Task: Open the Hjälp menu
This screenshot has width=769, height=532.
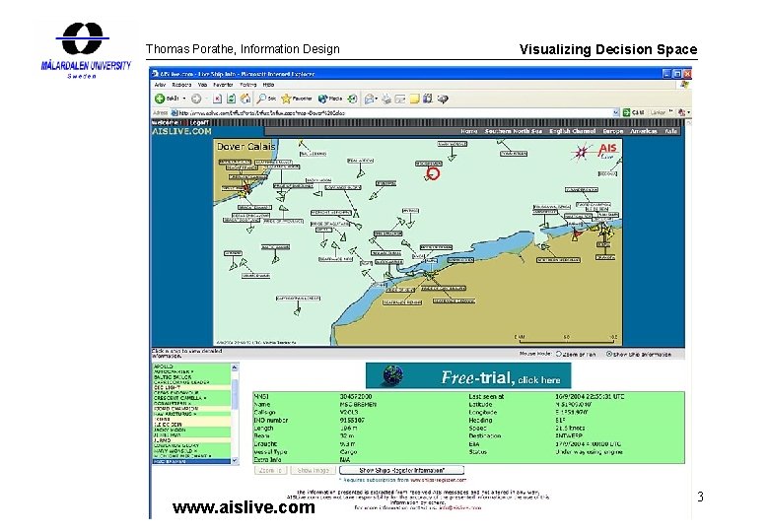Action: [268, 85]
